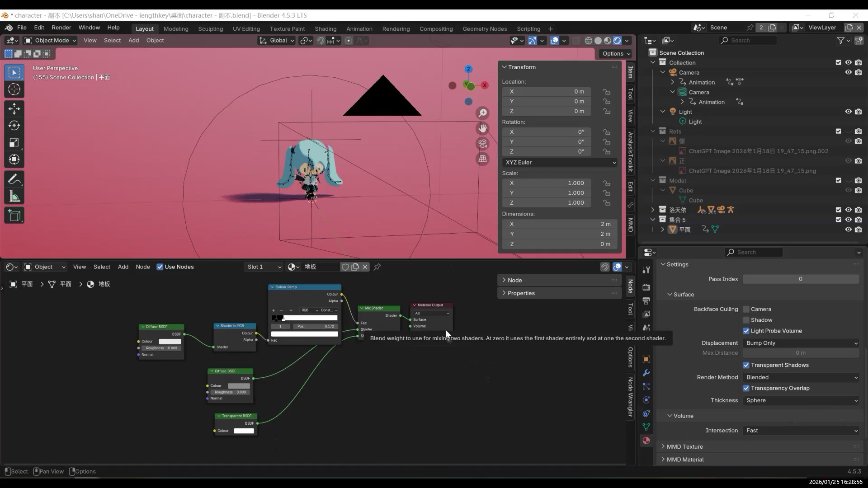Open the XYZ Euler rotation mode dropdown
Viewport: 868px width, 488px height.
pos(560,163)
